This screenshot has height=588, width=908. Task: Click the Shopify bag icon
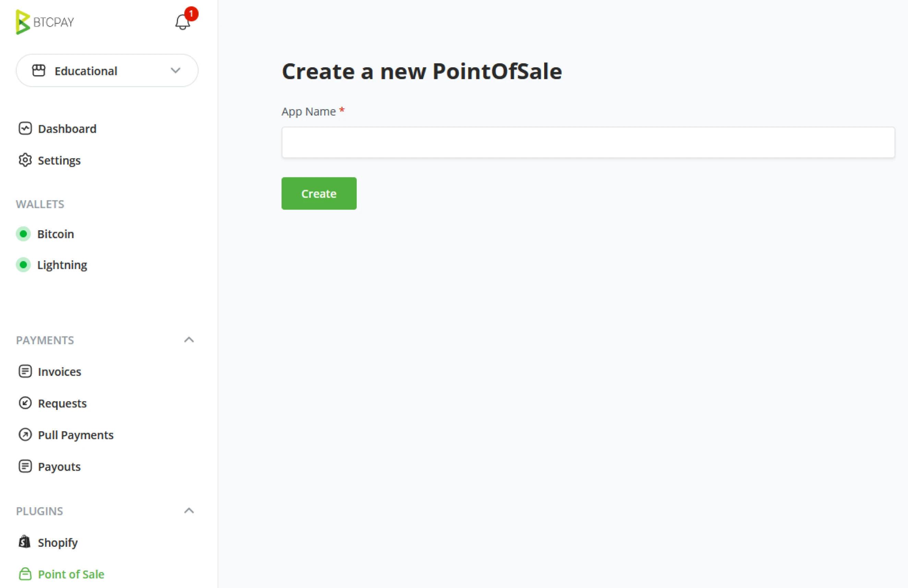click(x=25, y=542)
